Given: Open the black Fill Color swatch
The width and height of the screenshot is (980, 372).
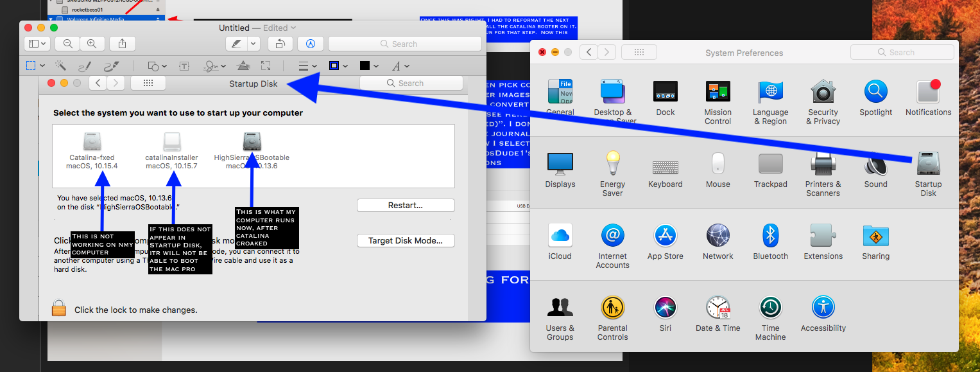Looking at the screenshot, I should coord(368,66).
